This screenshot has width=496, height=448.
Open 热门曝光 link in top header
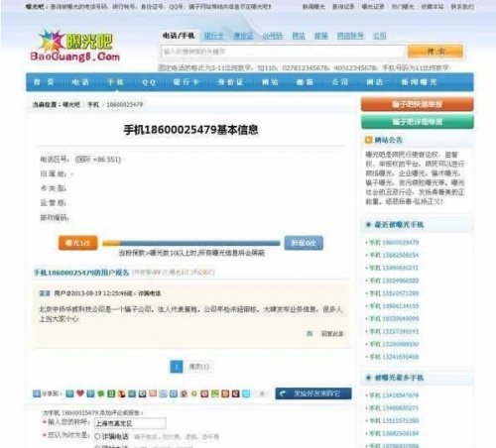tap(403, 7)
